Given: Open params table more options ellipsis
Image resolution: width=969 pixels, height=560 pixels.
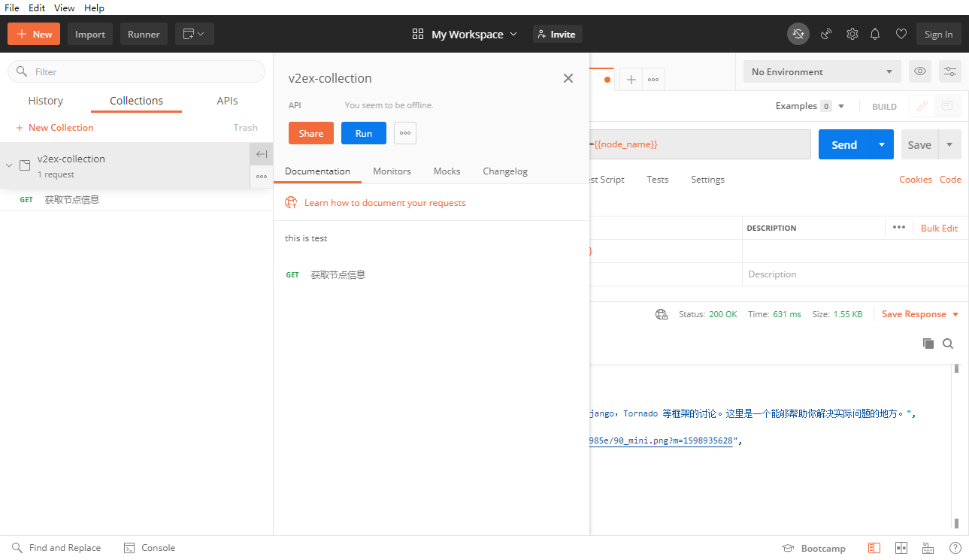Looking at the screenshot, I should [899, 227].
